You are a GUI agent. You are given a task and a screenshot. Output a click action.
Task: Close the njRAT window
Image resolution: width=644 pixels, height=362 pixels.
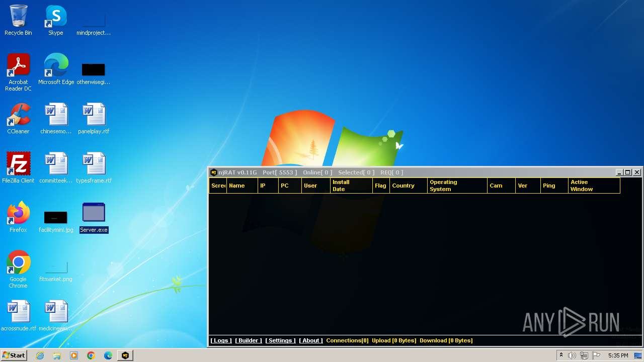click(x=636, y=172)
